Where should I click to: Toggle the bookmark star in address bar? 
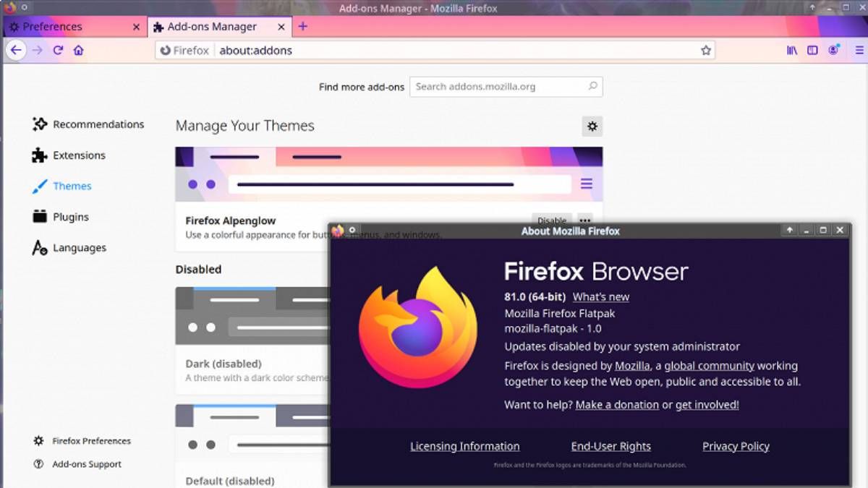point(705,51)
